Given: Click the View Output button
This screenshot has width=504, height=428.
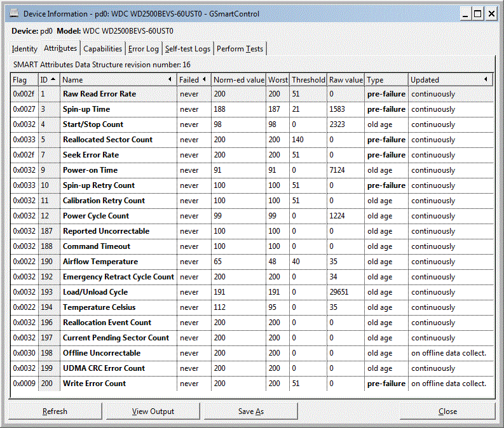Looking at the screenshot, I should click(x=153, y=411).
